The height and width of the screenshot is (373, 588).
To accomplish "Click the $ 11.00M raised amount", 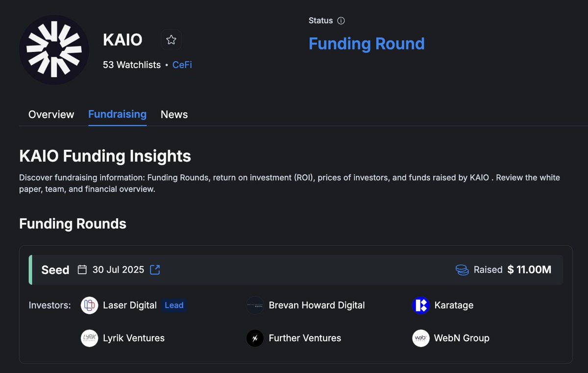I will pyautogui.click(x=529, y=270).
